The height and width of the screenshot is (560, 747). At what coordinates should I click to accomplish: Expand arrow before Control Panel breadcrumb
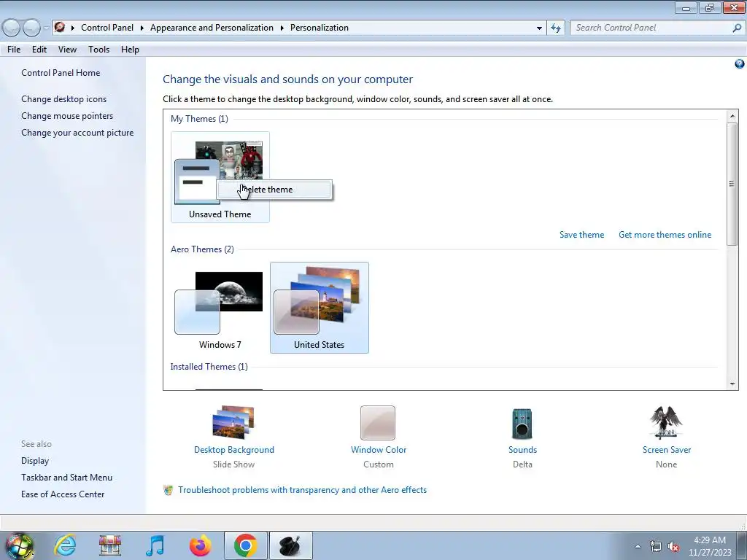[73, 28]
